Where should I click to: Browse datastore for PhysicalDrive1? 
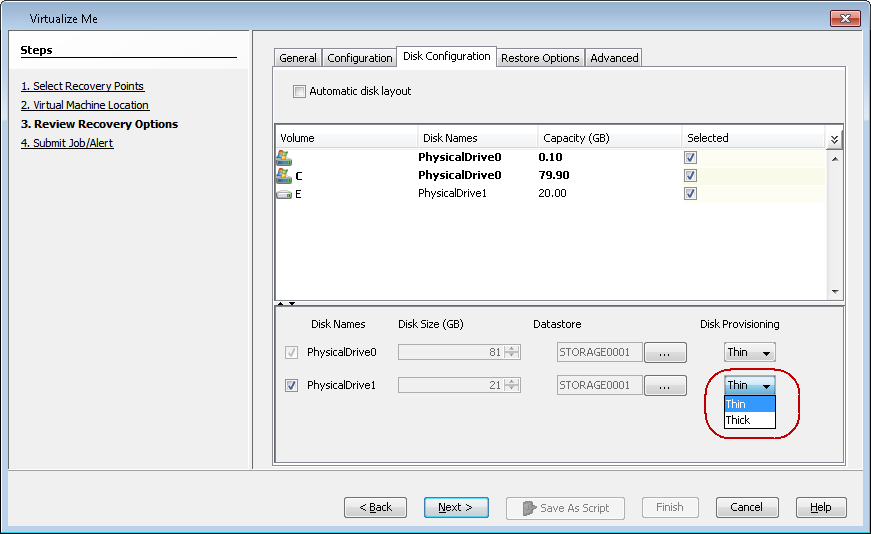tap(665, 386)
